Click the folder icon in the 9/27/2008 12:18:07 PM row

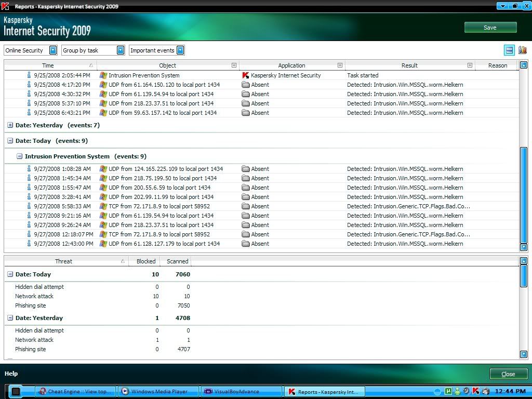(246, 234)
